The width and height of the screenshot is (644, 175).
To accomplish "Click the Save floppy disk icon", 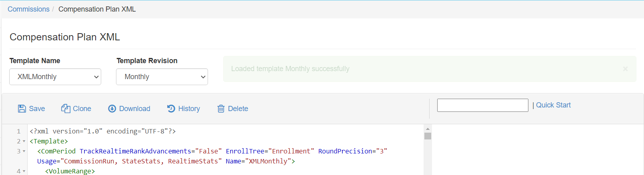I will click(22, 109).
